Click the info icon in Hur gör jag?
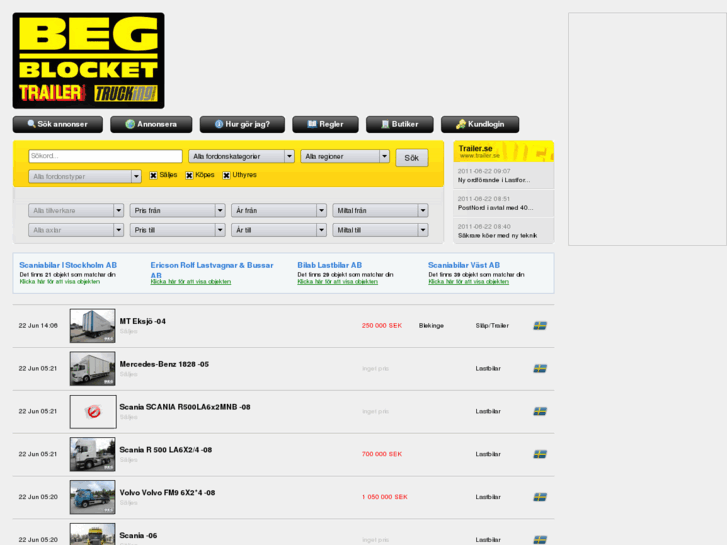This screenshot has width=727, height=545. click(x=219, y=124)
